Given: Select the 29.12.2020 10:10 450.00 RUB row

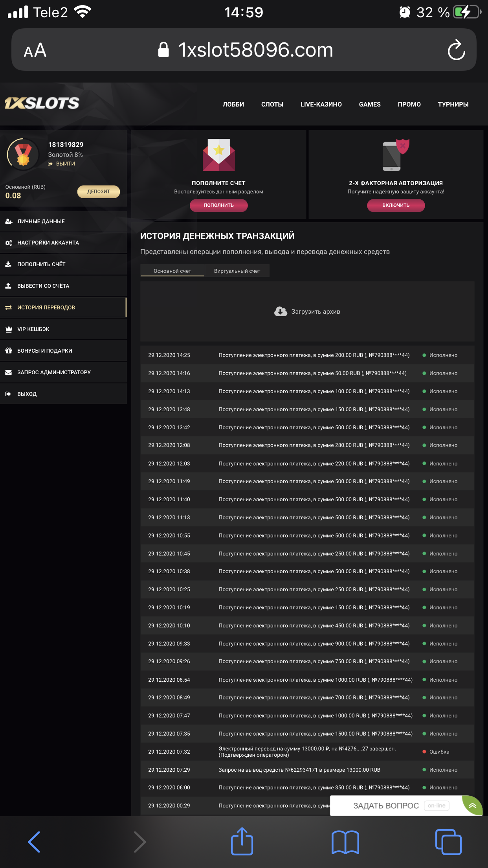Looking at the screenshot, I should (x=307, y=625).
